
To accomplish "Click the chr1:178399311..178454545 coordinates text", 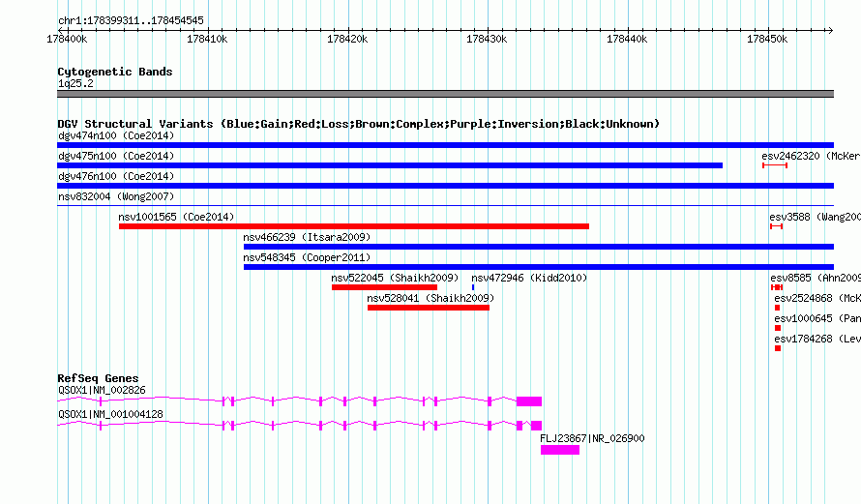I will (131, 21).
